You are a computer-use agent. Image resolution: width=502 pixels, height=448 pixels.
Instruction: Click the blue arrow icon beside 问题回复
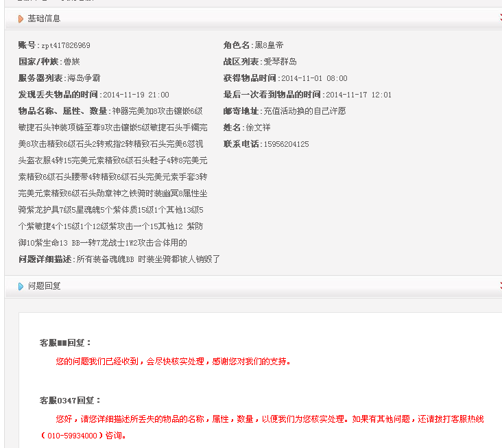tap(21, 286)
